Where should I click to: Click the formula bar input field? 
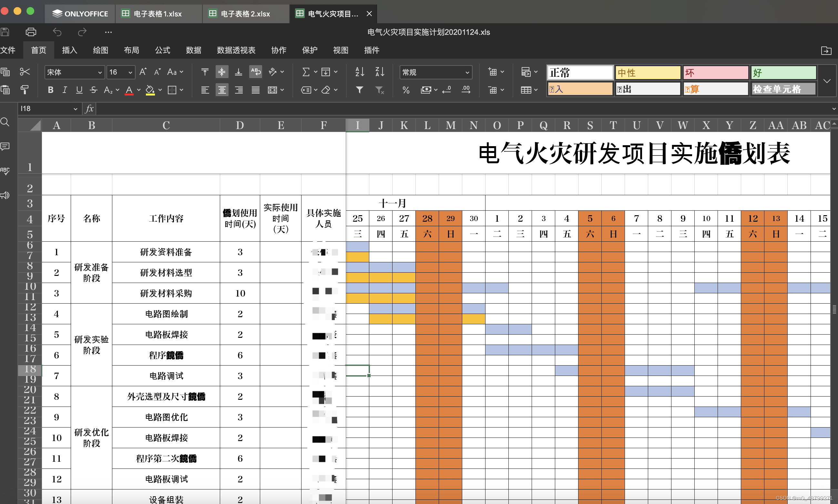tap(463, 109)
